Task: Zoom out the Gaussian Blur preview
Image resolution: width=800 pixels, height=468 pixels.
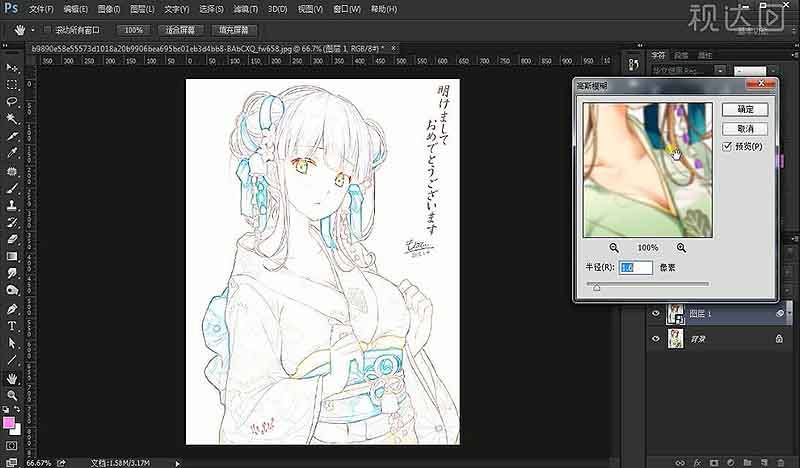Action: pyautogui.click(x=614, y=248)
